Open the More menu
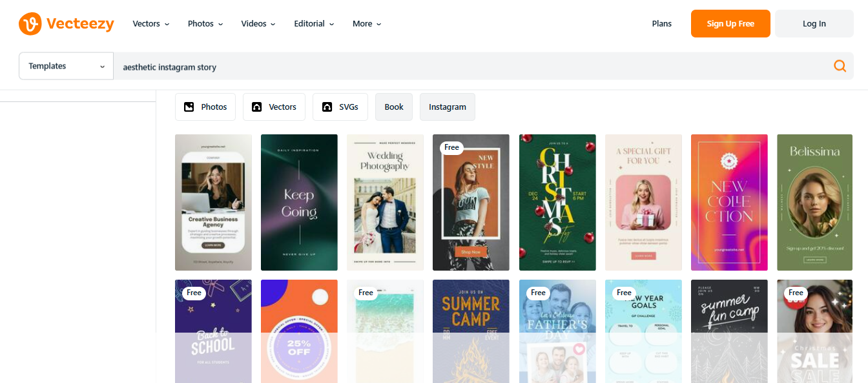 pos(366,24)
